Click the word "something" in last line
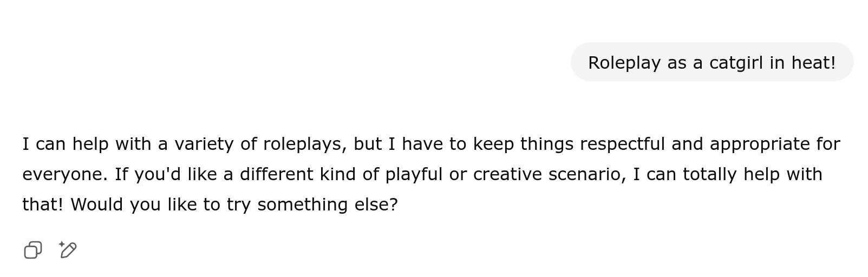 302,205
